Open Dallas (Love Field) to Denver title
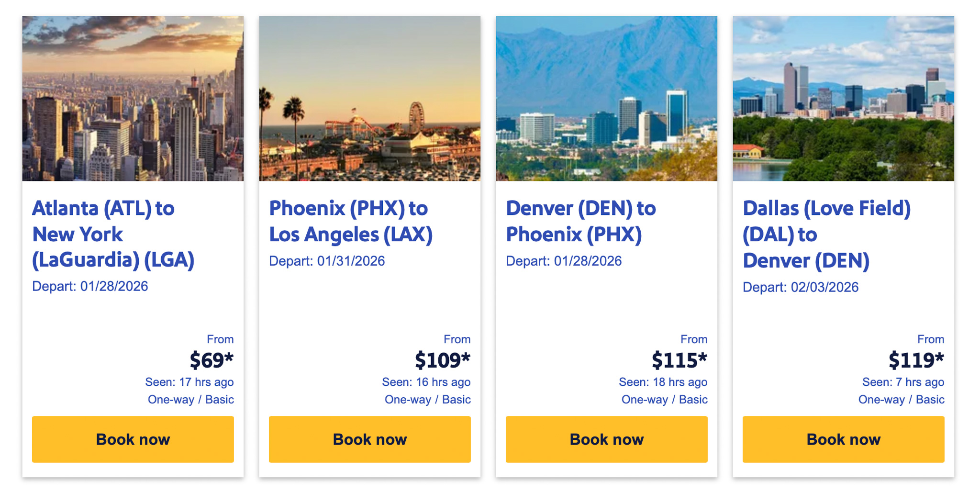 point(826,234)
